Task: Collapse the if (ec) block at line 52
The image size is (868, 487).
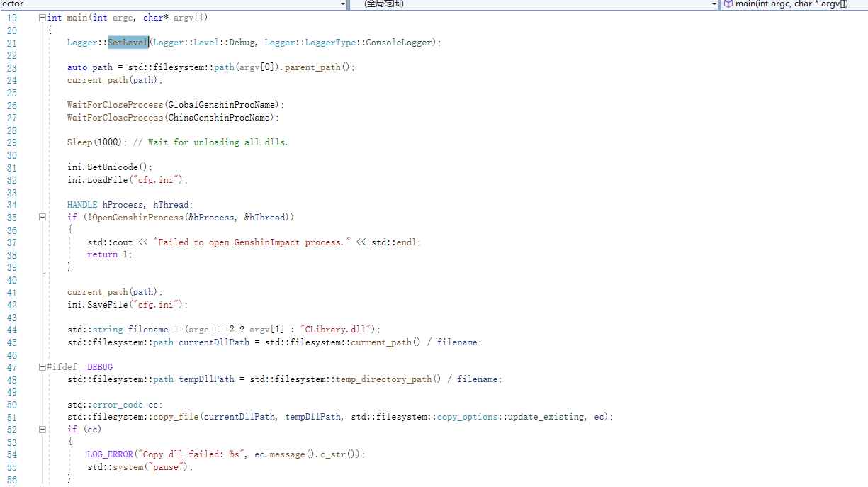Action: click(42, 429)
